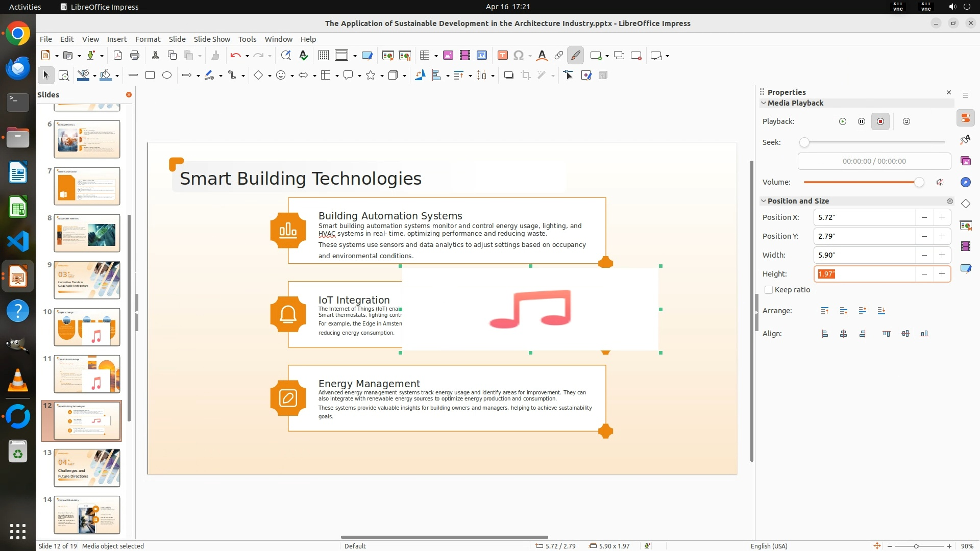Click the media Pause button
The image size is (980, 551).
(x=861, y=121)
